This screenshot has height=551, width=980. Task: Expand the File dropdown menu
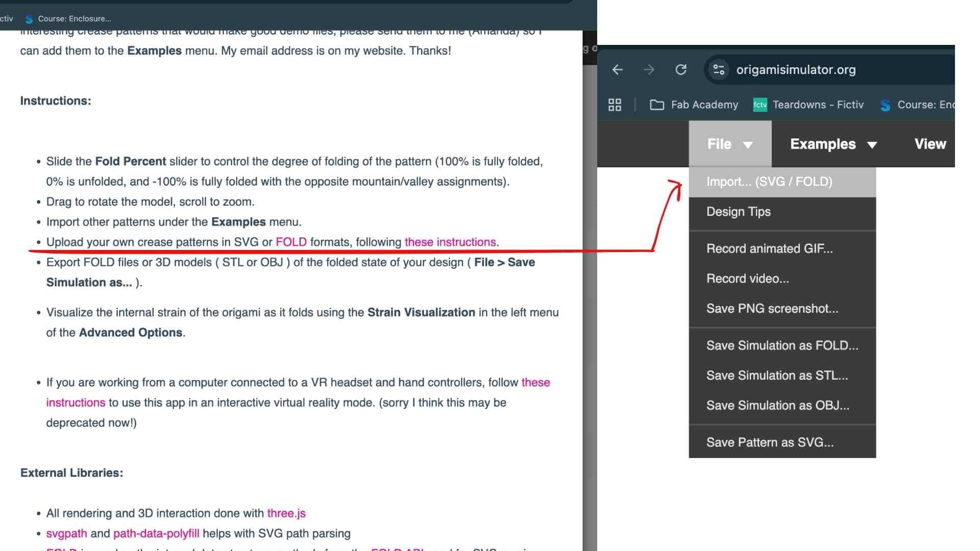tap(730, 144)
